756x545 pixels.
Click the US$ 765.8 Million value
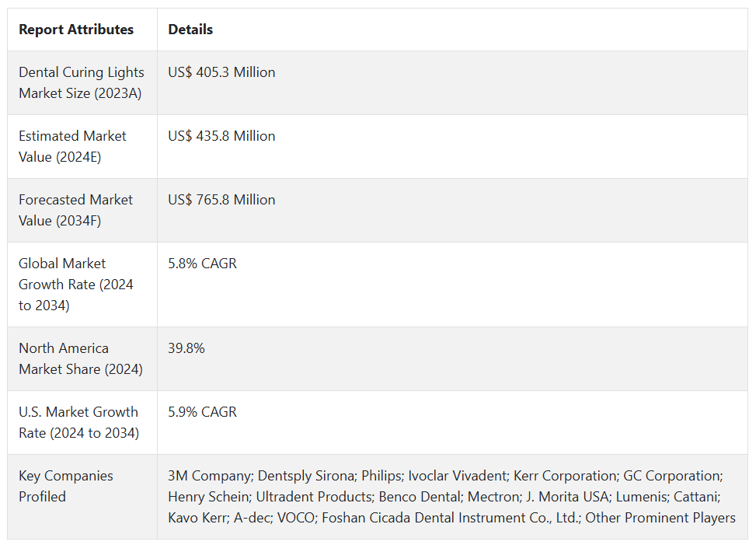(x=221, y=200)
